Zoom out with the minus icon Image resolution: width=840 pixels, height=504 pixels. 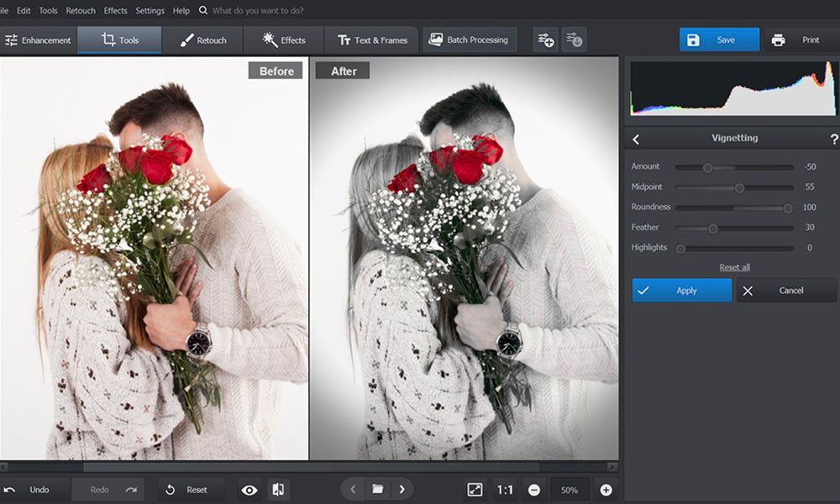(x=535, y=489)
